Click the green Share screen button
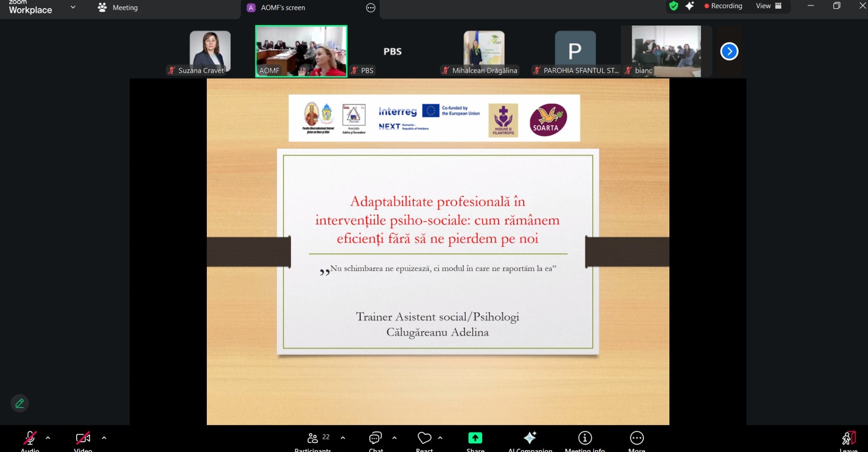 point(475,439)
